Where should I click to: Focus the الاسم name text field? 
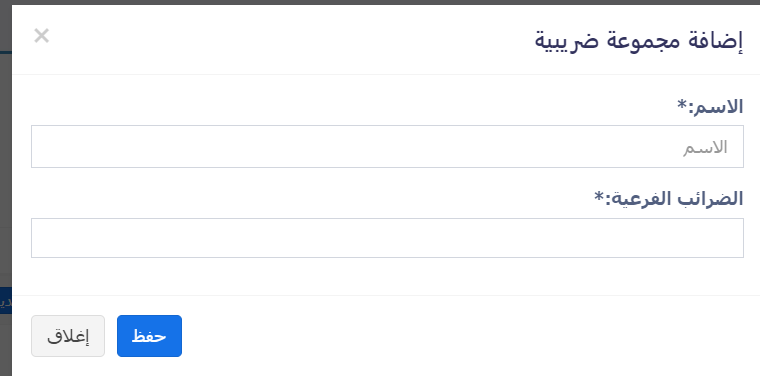[x=387, y=146]
